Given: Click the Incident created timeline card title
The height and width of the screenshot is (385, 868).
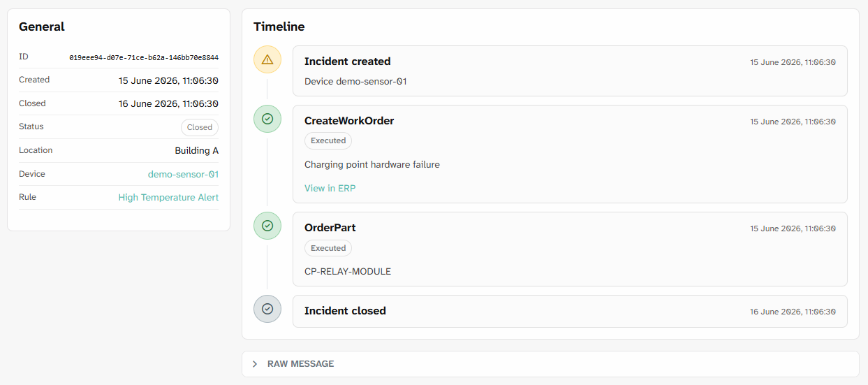Looking at the screenshot, I should [348, 61].
